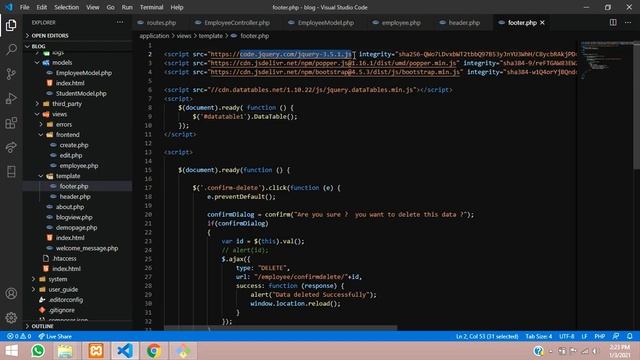The image size is (640, 360).
Task: Open Google Chrome from the taskbar
Action: click(154, 351)
